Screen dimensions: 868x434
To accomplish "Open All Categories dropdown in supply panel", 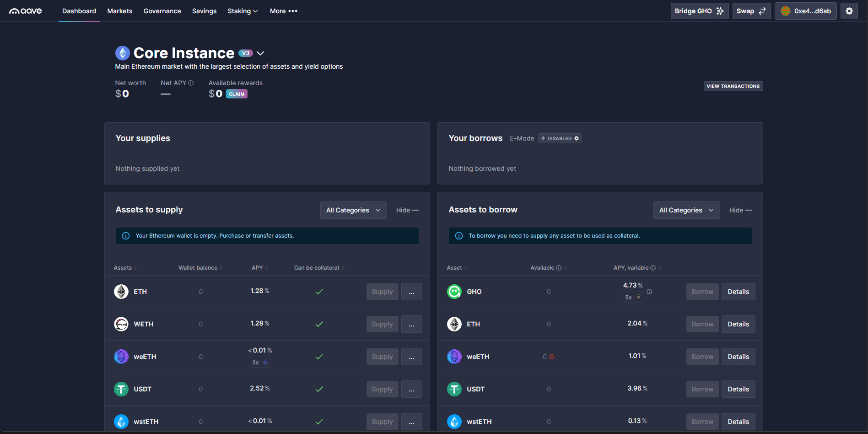I will 353,210.
